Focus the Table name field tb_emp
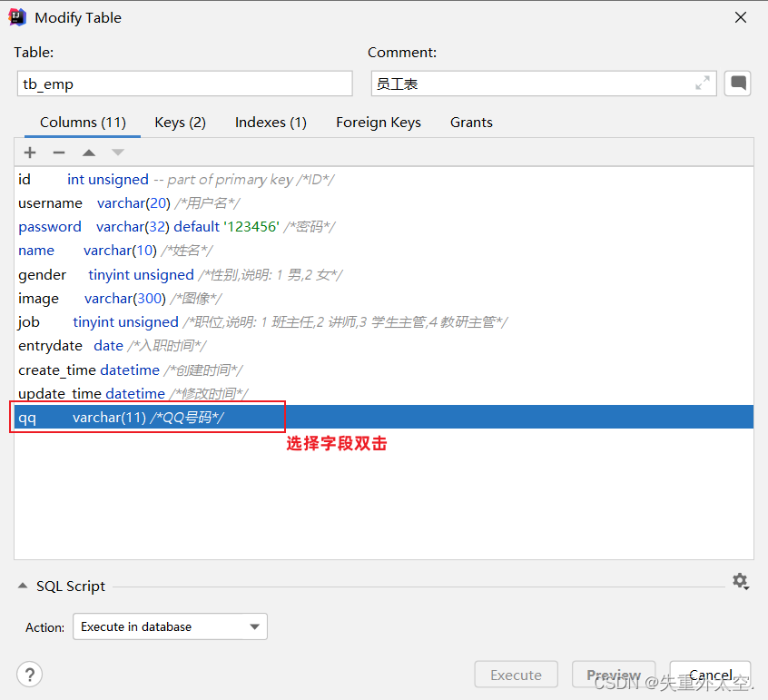Viewport: 768px width, 700px height. pos(184,84)
